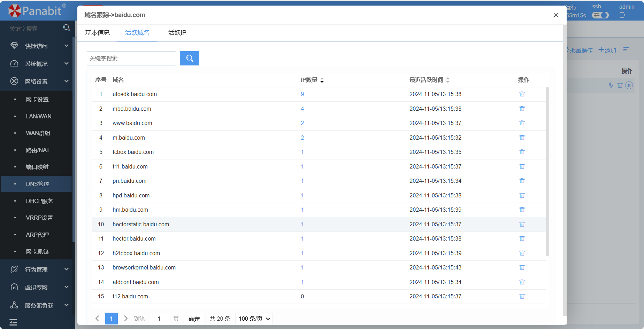Click the sidebar 关键字搜索 input
644x329 pixels.
point(33,29)
